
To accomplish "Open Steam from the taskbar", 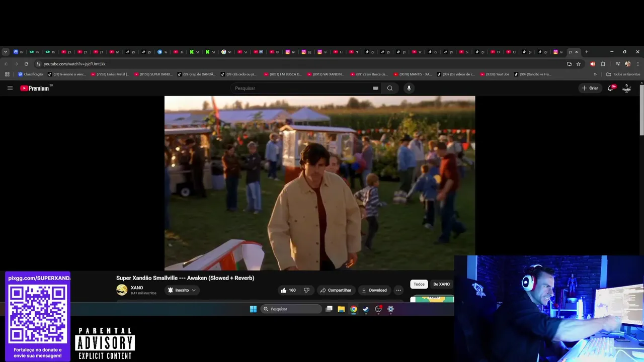I will click(x=366, y=309).
